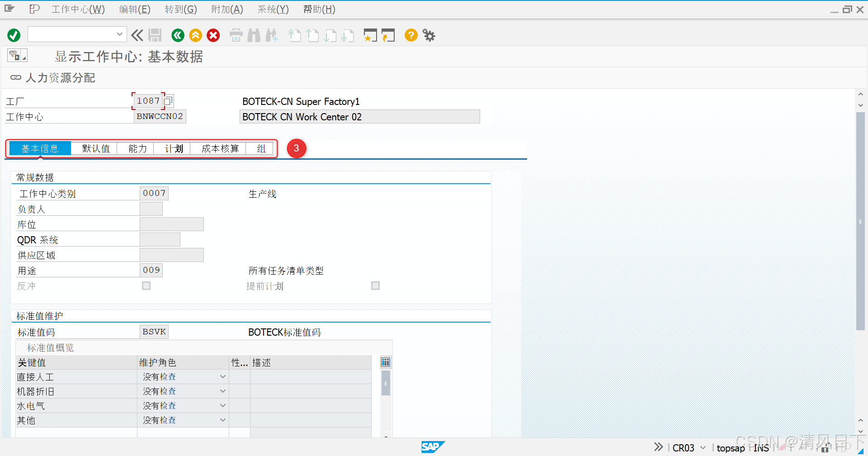Collapse the command field double-chevron icon

[x=137, y=35]
